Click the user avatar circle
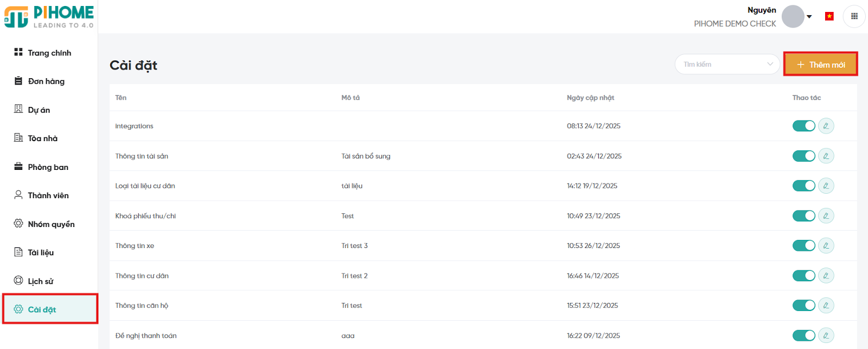This screenshot has height=349, width=868. pos(793,17)
